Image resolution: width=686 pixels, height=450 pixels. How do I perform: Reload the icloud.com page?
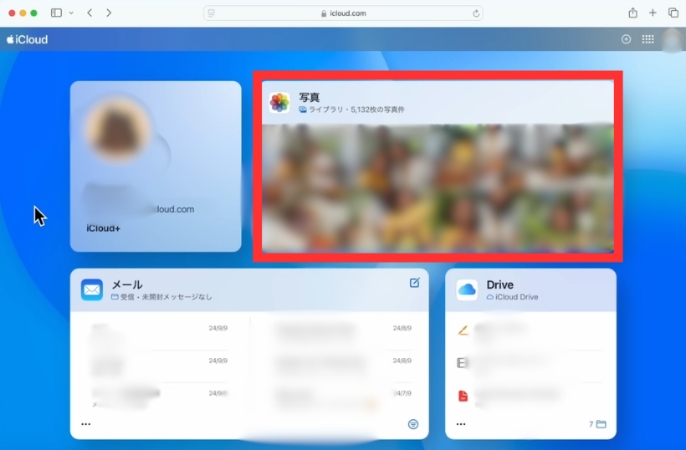coord(476,14)
